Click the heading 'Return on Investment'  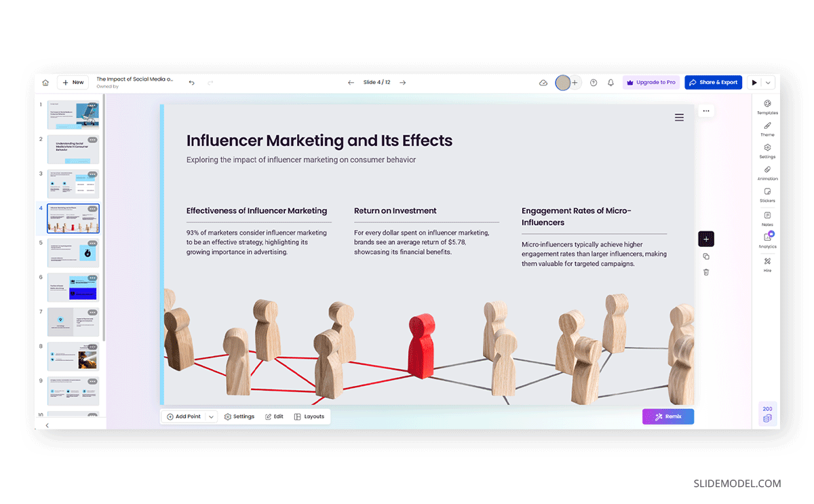click(x=395, y=211)
